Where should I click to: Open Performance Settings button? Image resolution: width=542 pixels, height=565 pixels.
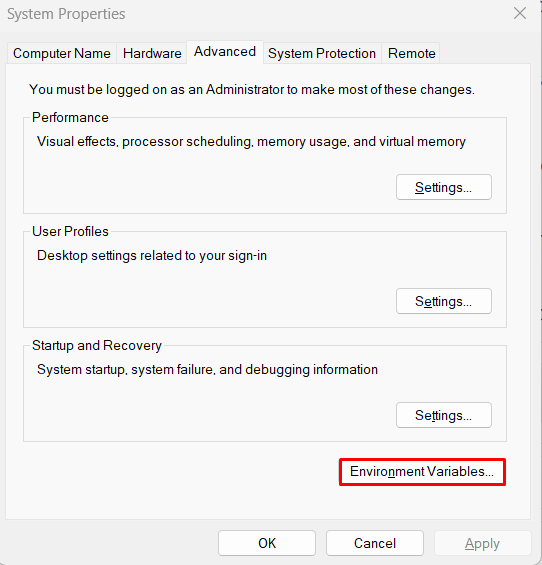click(444, 187)
